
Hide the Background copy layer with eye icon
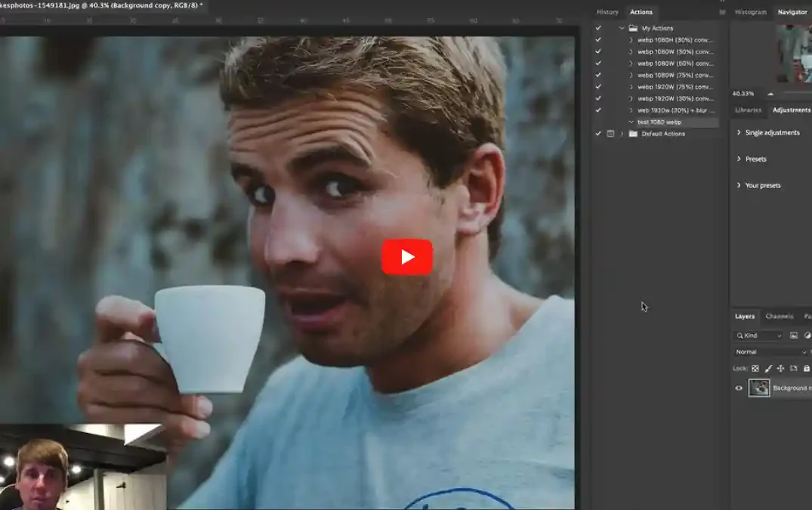click(739, 388)
